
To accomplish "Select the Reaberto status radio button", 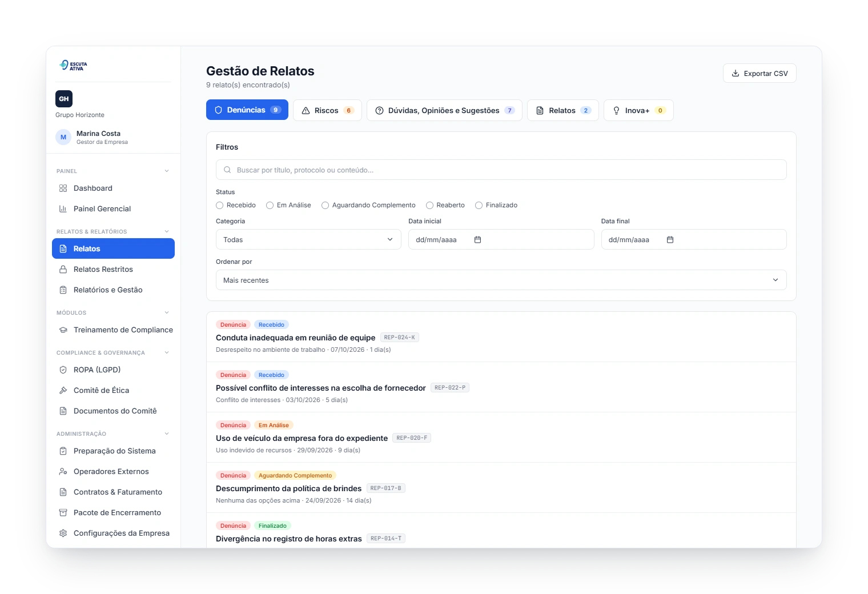I will pos(430,206).
